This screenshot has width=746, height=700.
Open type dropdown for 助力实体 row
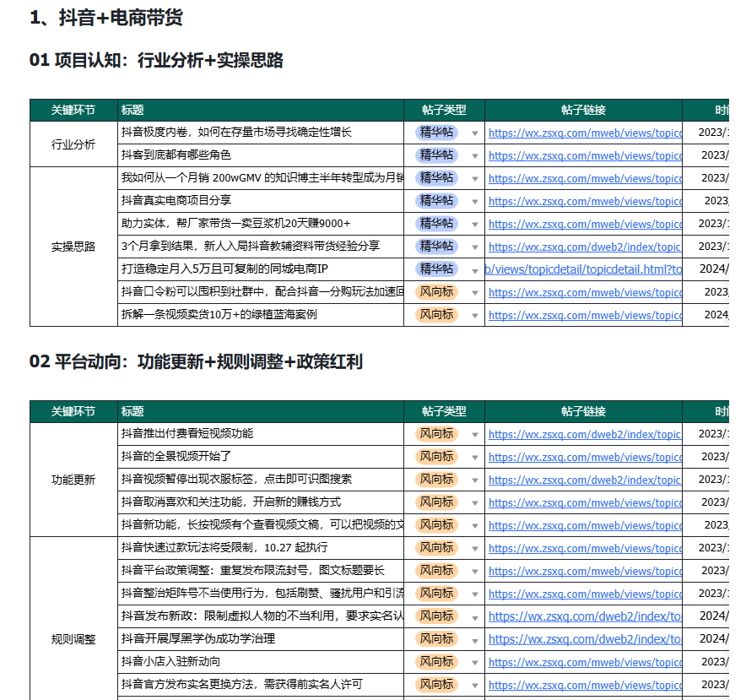(474, 225)
